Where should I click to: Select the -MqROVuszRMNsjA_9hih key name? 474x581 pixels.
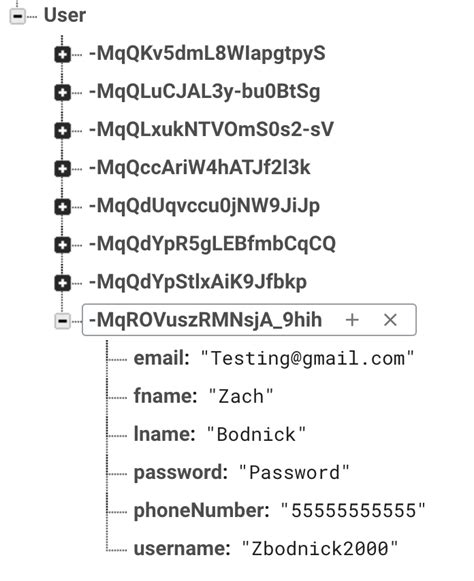(x=205, y=320)
